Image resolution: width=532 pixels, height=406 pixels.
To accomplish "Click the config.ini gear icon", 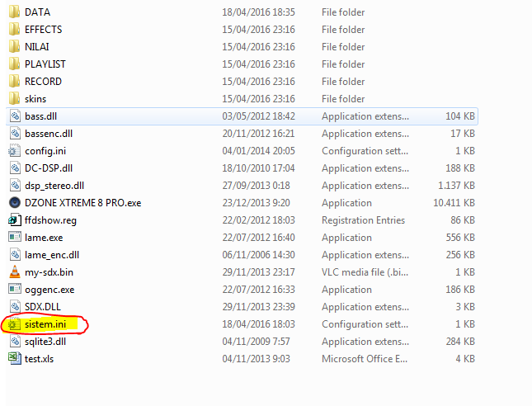I will click(x=15, y=151).
